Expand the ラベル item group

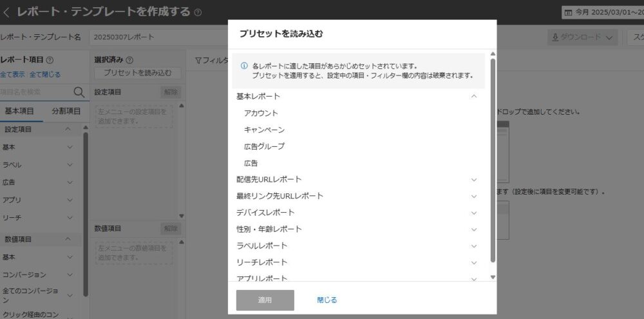click(70, 165)
